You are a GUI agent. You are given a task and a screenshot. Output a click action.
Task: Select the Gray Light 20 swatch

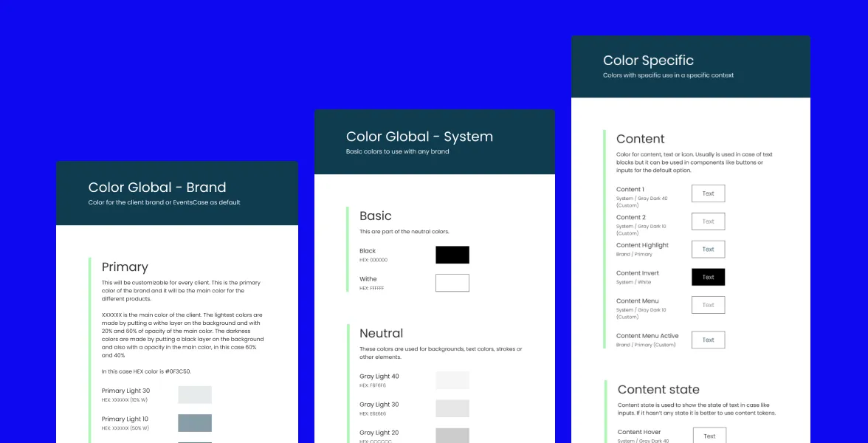[452, 436]
